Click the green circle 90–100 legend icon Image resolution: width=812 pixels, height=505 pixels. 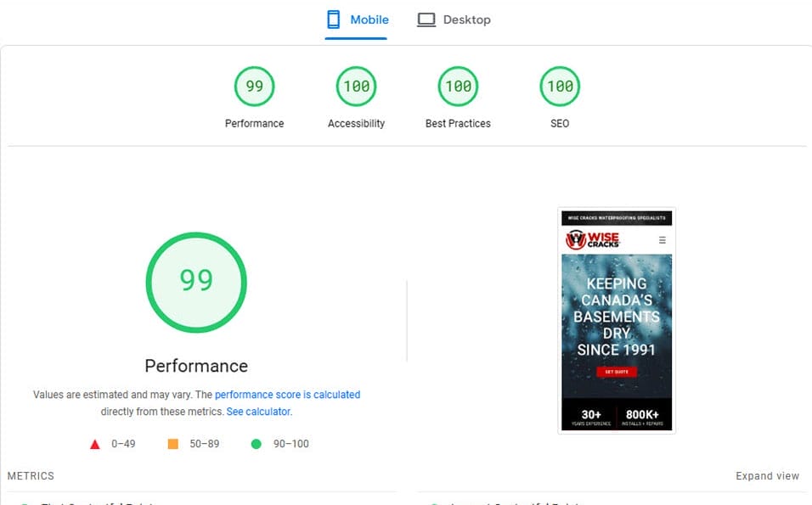click(x=255, y=444)
